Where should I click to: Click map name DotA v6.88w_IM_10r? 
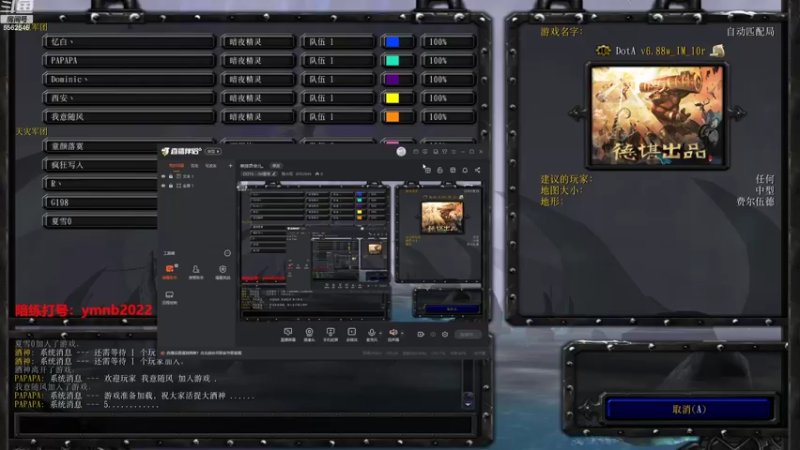660,51
